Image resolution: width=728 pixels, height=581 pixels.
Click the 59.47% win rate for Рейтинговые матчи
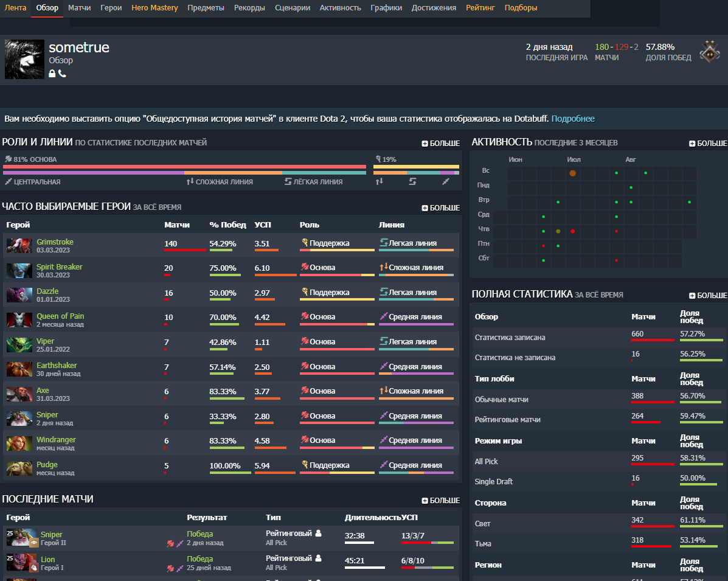pos(693,416)
